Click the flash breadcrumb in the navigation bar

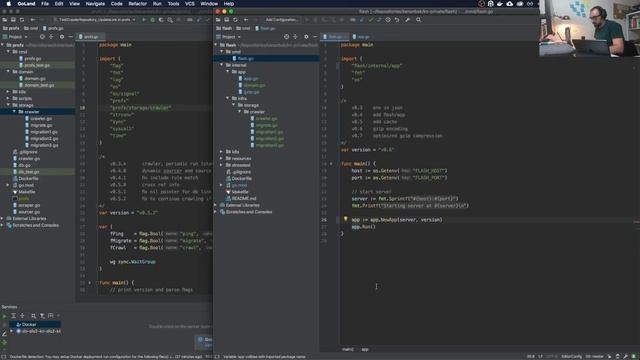tap(224, 28)
